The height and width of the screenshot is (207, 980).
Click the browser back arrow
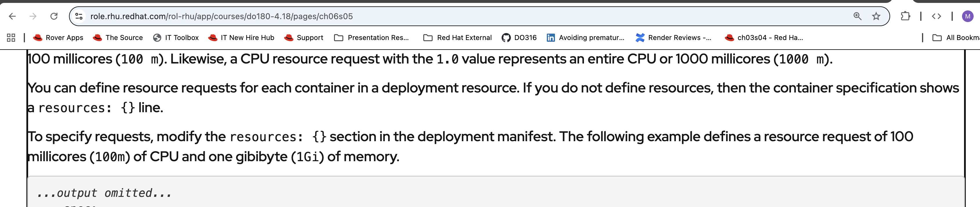click(x=12, y=16)
